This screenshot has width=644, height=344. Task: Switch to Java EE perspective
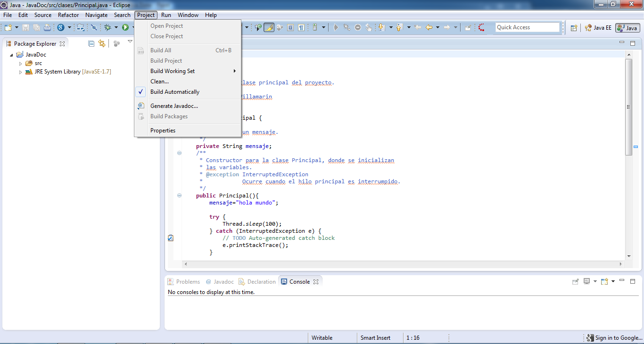[598, 28]
